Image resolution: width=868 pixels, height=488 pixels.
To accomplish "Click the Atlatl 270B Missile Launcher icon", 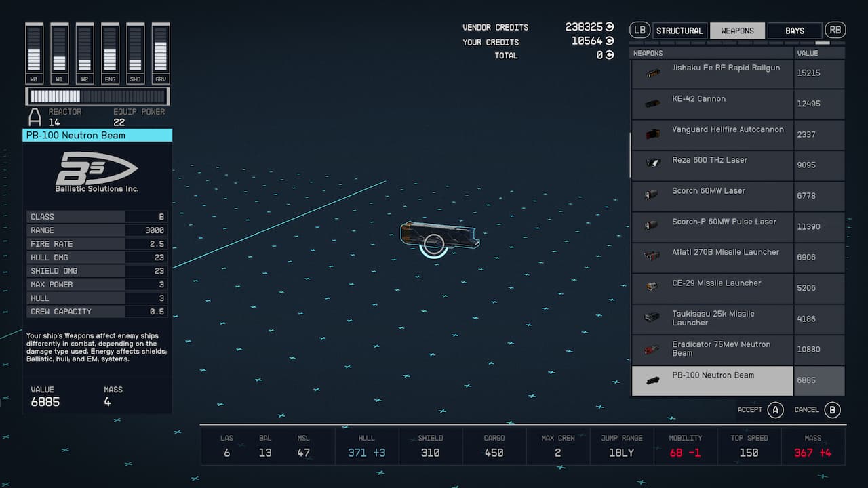I will tap(652, 256).
